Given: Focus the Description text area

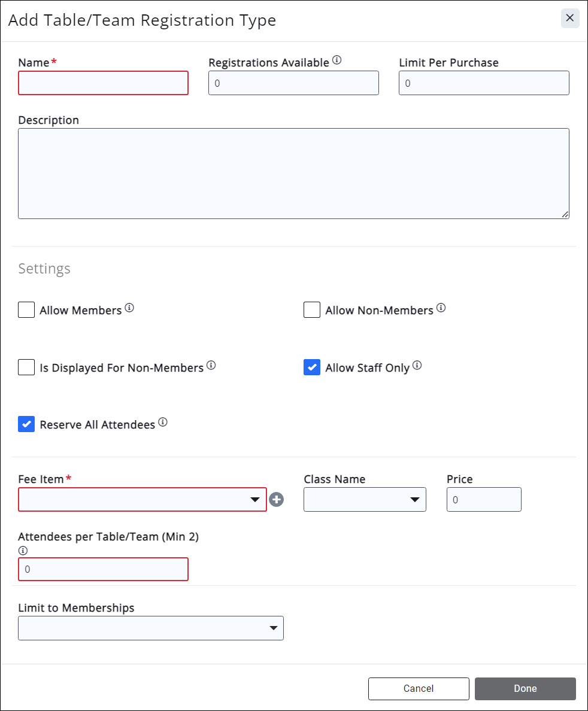Looking at the screenshot, I should click(293, 174).
